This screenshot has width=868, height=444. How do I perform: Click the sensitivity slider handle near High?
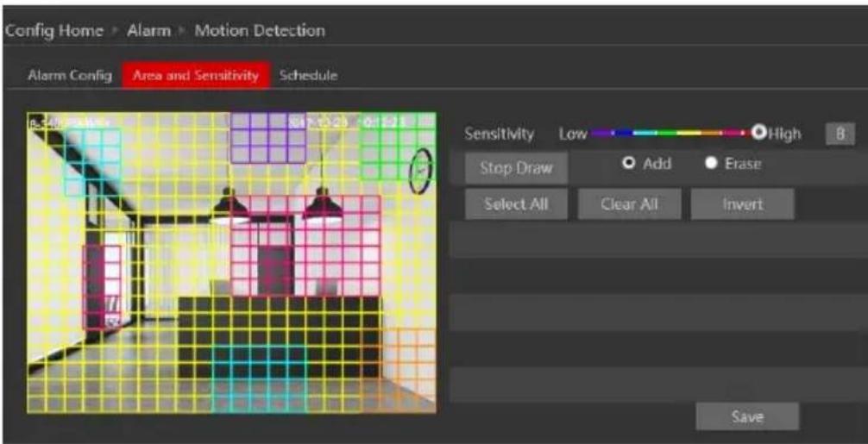[759, 132]
